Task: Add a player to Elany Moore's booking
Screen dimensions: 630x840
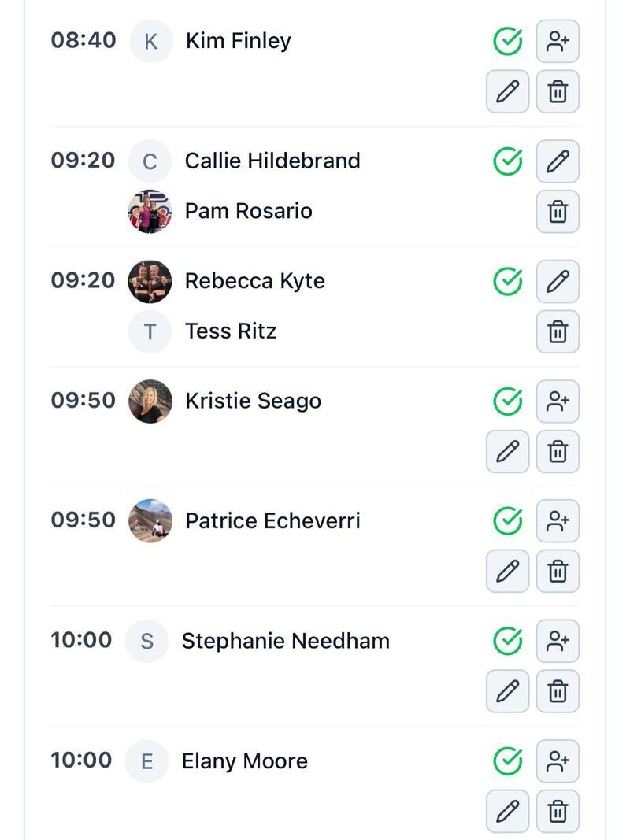Action: [x=558, y=761]
